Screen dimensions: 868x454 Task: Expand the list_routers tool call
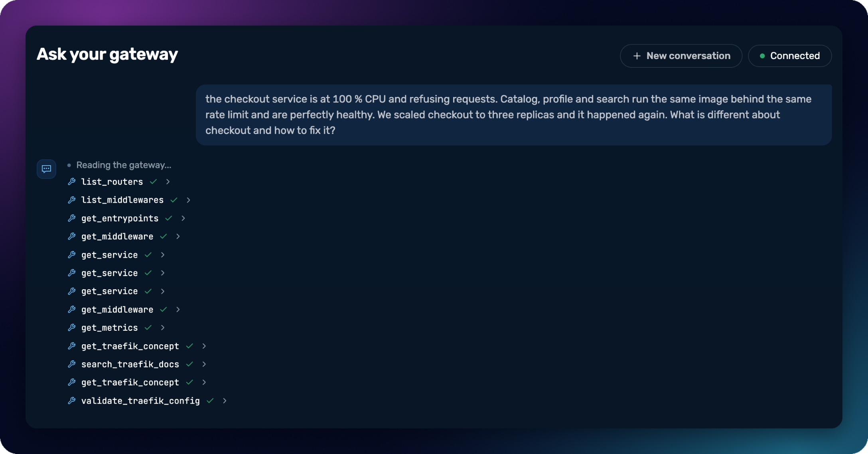pos(168,182)
